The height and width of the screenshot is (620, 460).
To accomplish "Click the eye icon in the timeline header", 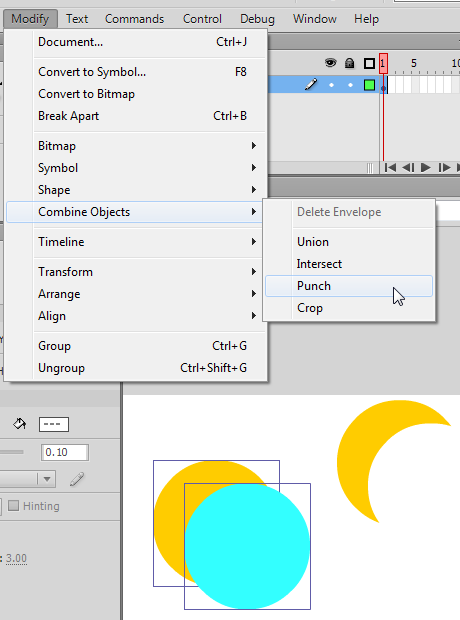I will (x=331, y=63).
